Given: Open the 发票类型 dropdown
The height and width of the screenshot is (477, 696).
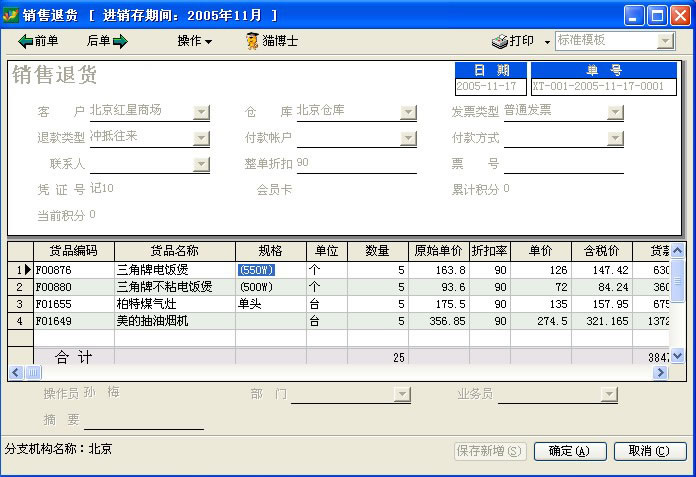Looking at the screenshot, I should [x=615, y=112].
